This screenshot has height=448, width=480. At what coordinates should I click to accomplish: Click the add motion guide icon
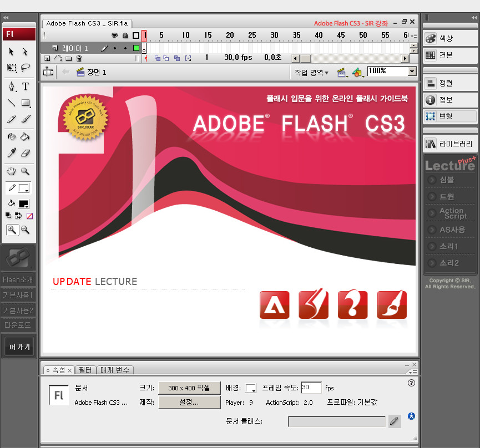(x=58, y=58)
